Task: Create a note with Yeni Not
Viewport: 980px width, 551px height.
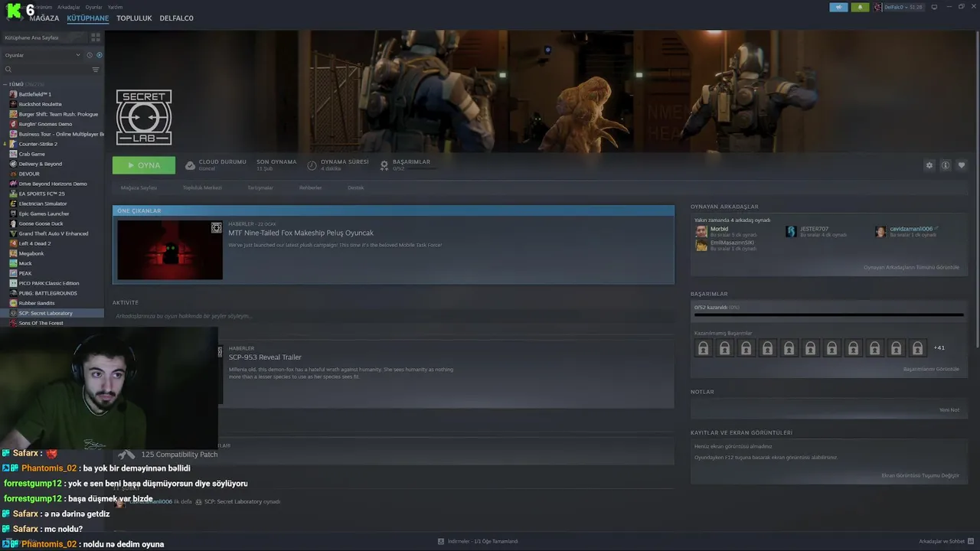Action: point(949,409)
